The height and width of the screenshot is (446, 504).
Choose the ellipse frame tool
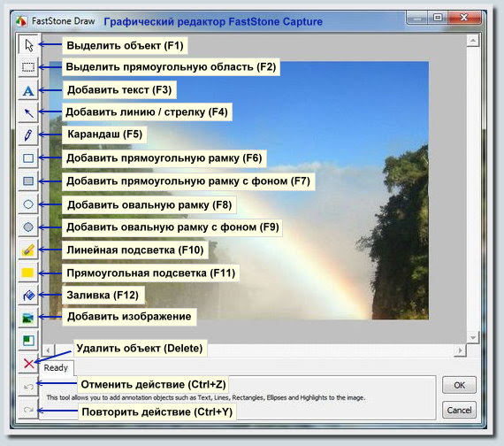point(28,204)
